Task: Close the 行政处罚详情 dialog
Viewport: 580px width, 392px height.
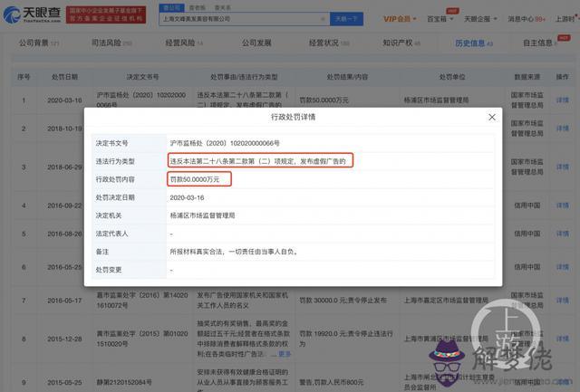Action: coord(491,117)
